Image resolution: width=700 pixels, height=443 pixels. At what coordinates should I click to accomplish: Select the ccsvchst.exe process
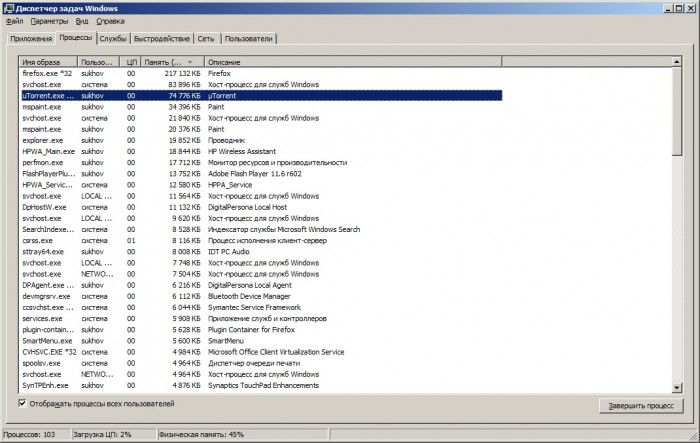261,307
